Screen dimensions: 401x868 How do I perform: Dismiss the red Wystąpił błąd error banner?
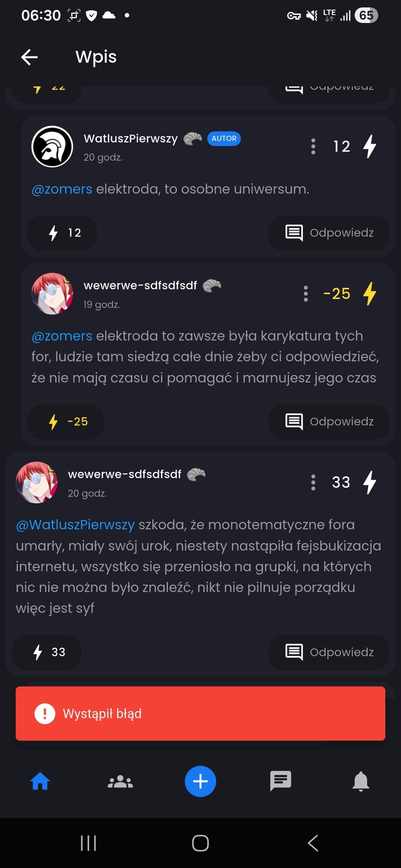coord(200,713)
